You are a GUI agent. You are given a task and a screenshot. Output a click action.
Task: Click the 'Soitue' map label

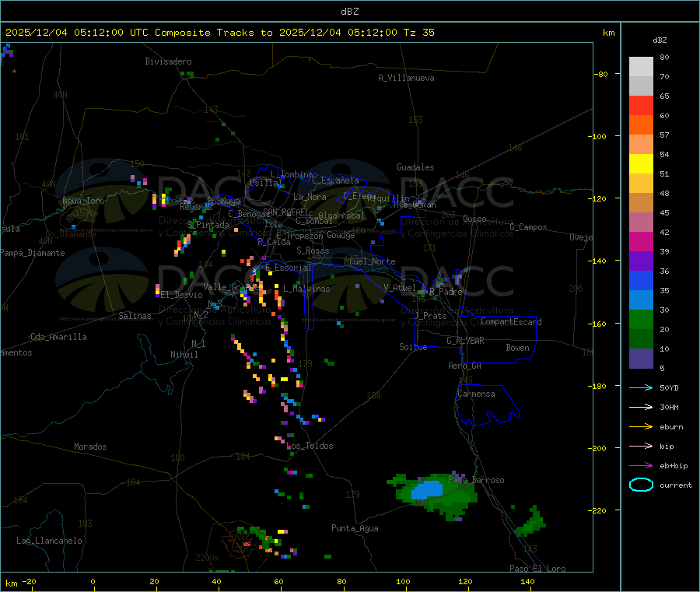(x=413, y=347)
